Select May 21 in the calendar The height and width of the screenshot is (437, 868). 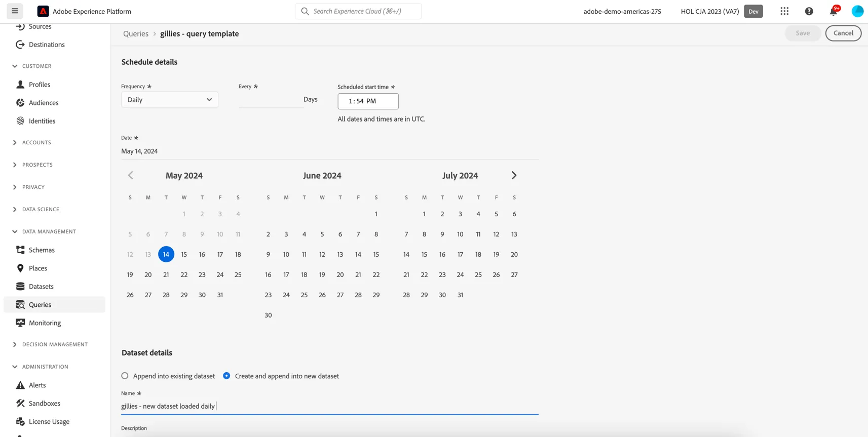(166, 274)
